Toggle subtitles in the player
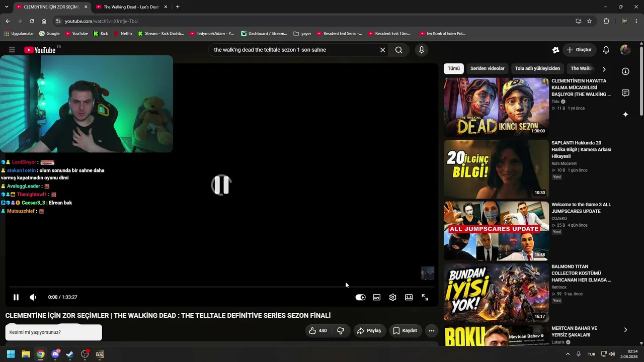This screenshot has width=644, height=362. (x=376, y=297)
